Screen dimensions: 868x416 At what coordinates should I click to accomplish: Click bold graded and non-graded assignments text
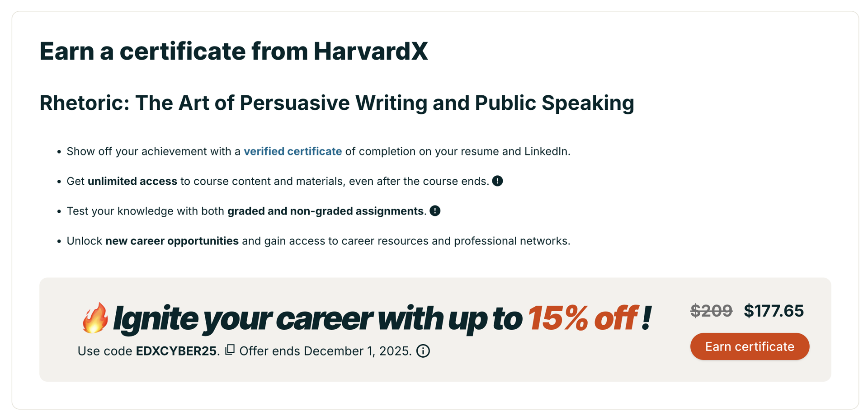coord(325,211)
